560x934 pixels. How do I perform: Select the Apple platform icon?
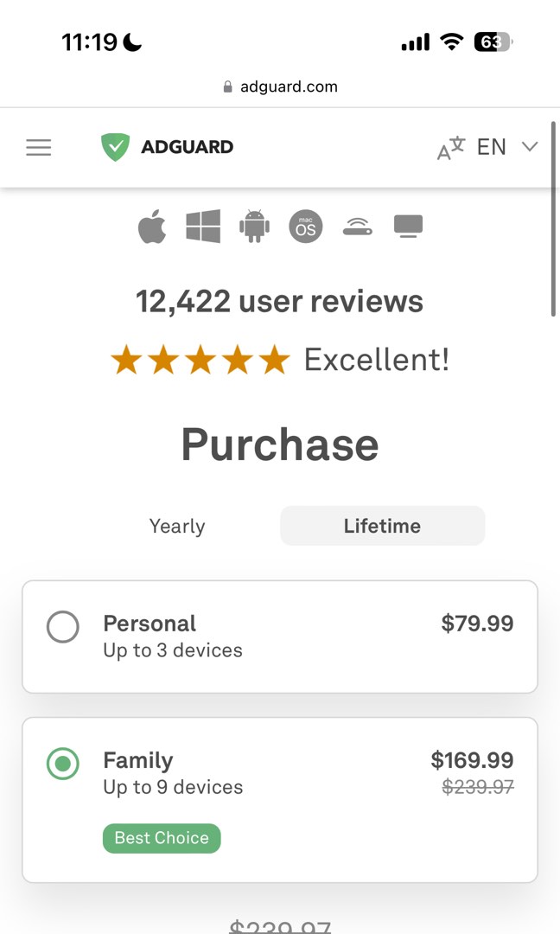click(x=152, y=227)
